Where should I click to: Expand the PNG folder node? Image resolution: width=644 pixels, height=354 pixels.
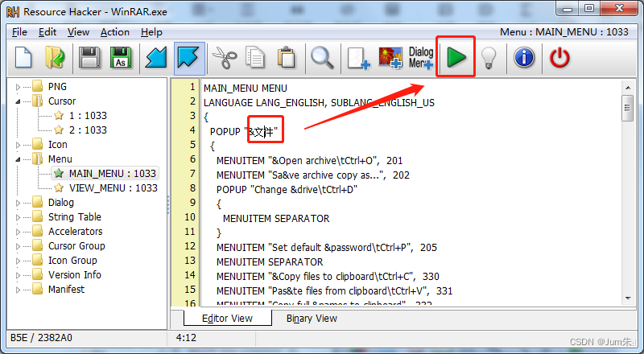[18, 87]
